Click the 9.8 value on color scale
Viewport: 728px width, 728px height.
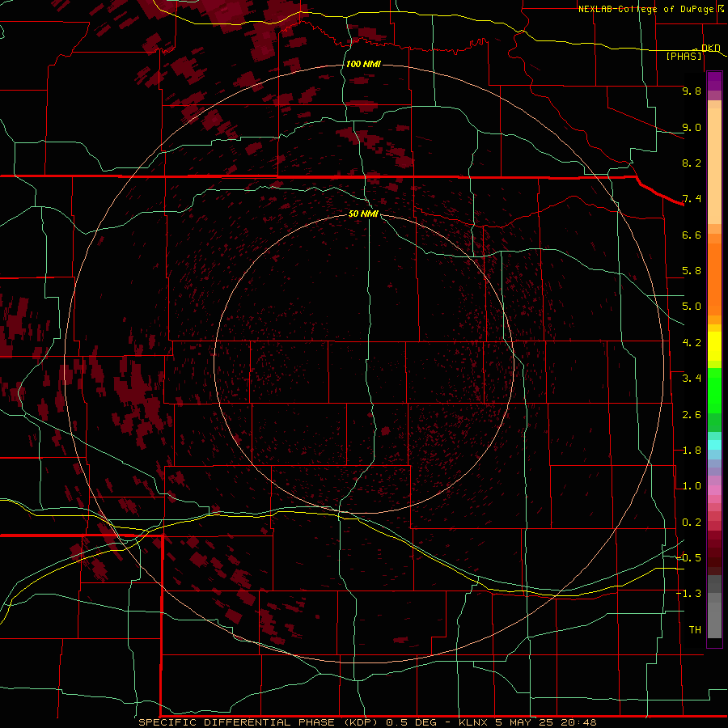[x=692, y=91]
